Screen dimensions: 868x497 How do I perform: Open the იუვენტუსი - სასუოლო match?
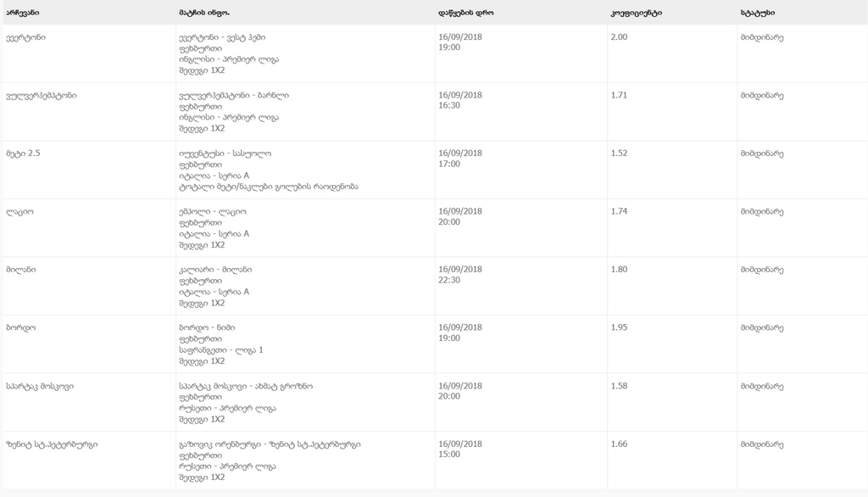point(225,154)
